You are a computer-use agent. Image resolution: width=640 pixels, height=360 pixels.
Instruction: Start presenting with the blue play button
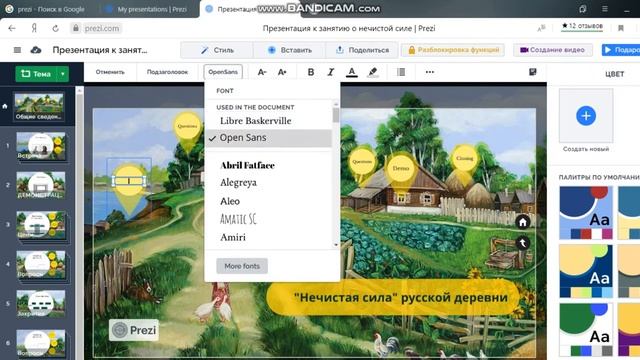coord(621,50)
